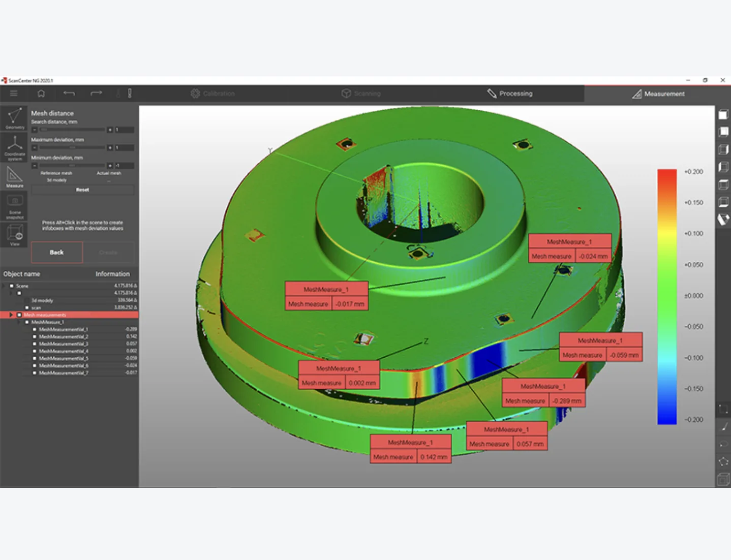The width and height of the screenshot is (731, 560).
Task: Collapse the Mesh measurements tree node
Action: coord(11,315)
